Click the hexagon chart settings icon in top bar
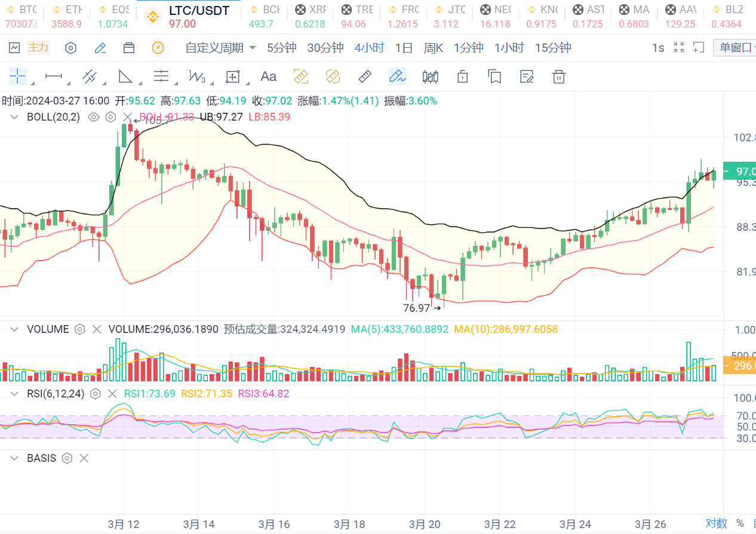756x534 pixels. [x=71, y=48]
